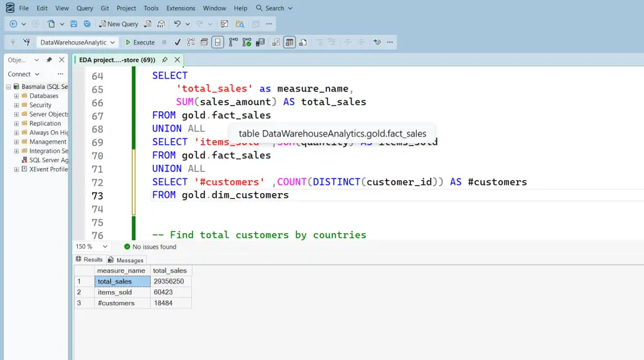Toggle IntelliSense enabled button

point(218,43)
